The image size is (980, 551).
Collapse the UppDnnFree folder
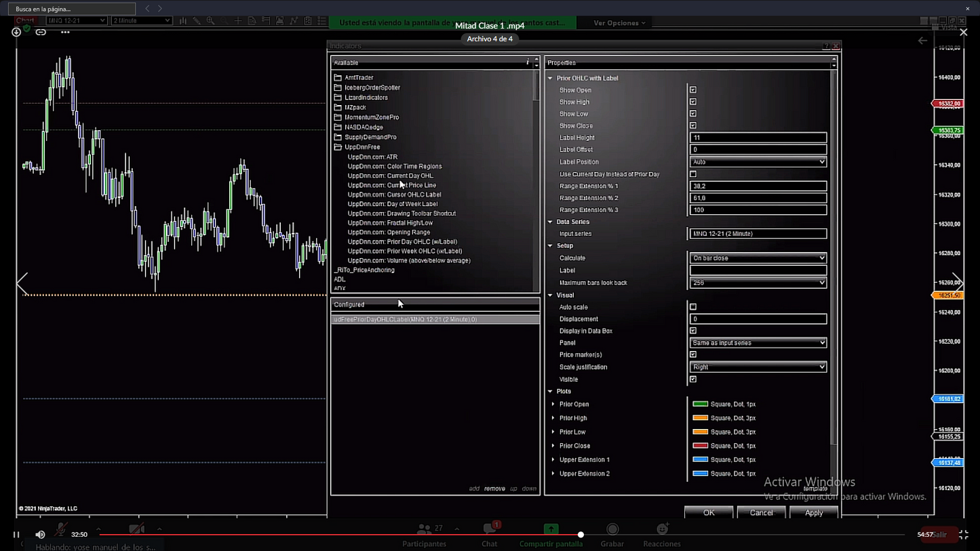[x=357, y=147]
